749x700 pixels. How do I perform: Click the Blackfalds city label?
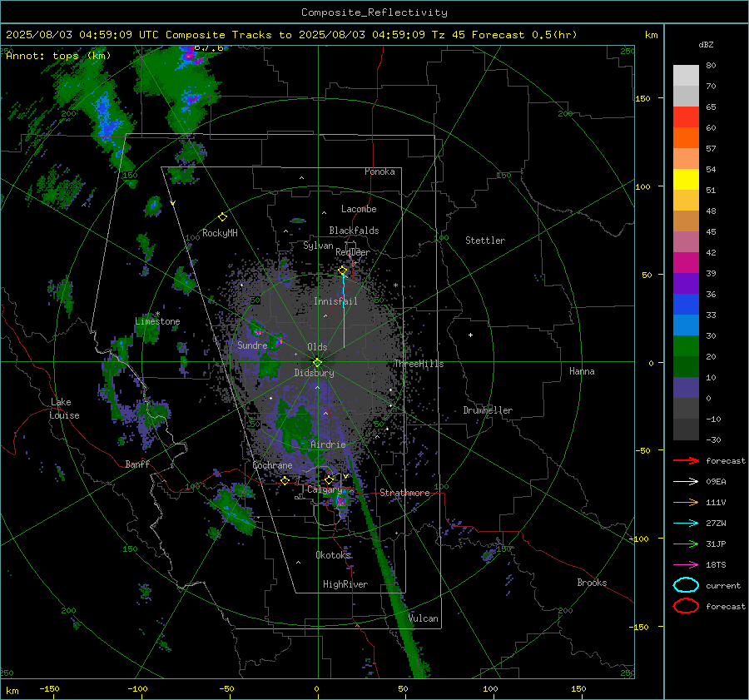click(354, 231)
